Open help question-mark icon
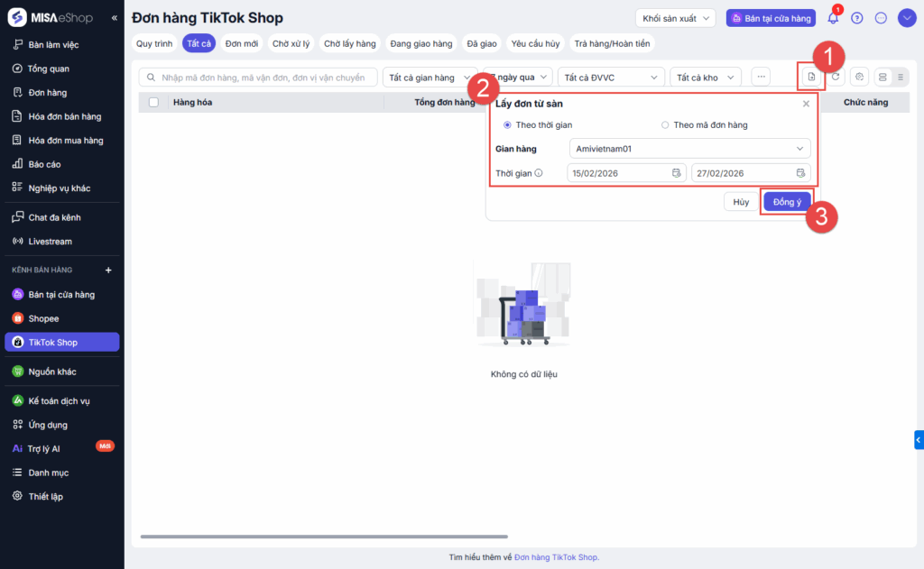Image resolution: width=924 pixels, height=569 pixels. 857,18
